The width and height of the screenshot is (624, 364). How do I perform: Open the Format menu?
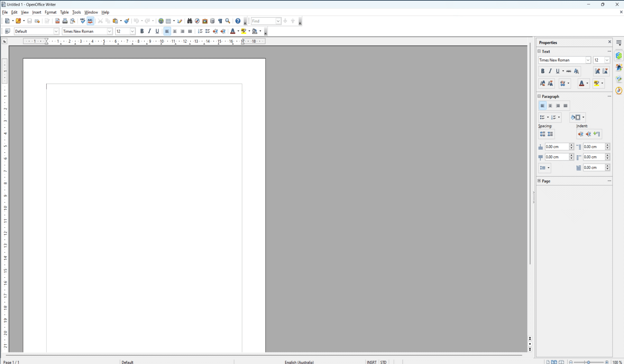pyautogui.click(x=50, y=12)
